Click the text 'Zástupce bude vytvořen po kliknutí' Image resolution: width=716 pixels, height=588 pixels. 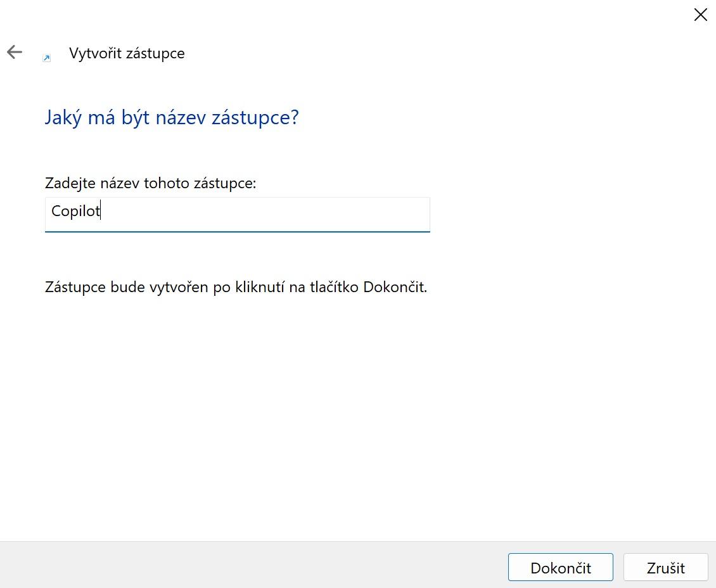tap(165, 287)
